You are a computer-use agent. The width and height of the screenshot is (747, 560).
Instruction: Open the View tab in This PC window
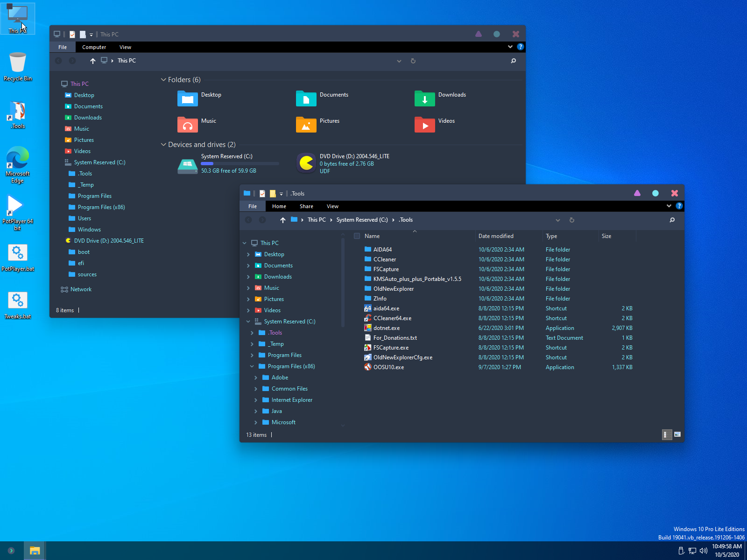coord(125,47)
